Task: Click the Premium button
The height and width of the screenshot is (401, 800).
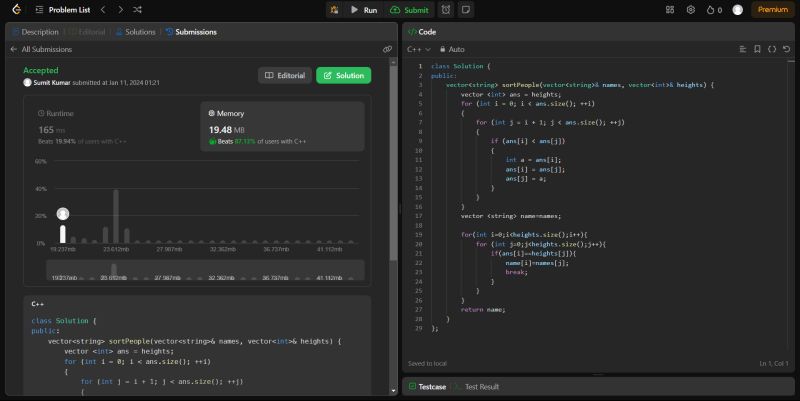Action: click(772, 10)
